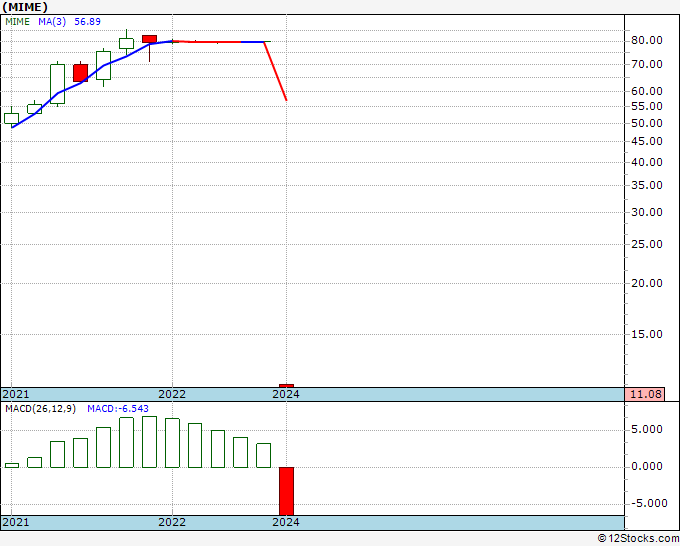
Task: Click the 2021 label on MACD axis
Action: [16, 522]
